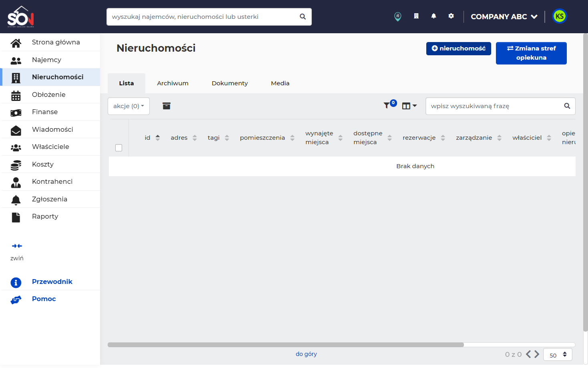Viewport: 588px width, 368px height.
Task: Click the horizontal table scrollbar
Action: (x=286, y=345)
